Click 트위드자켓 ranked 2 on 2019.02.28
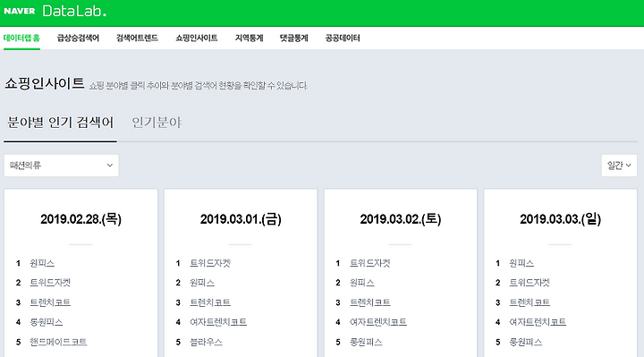The height and width of the screenshot is (357, 644). 50,283
